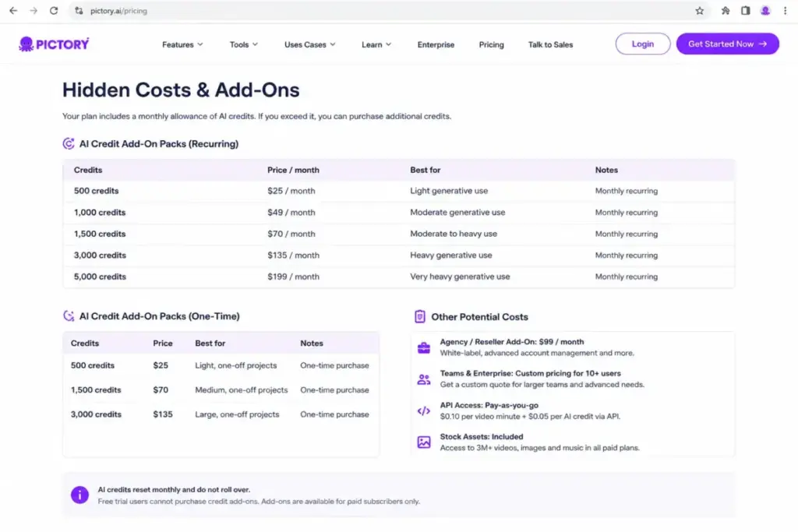Click the browser forward arrow
798x532 pixels.
click(x=33, y=11)
